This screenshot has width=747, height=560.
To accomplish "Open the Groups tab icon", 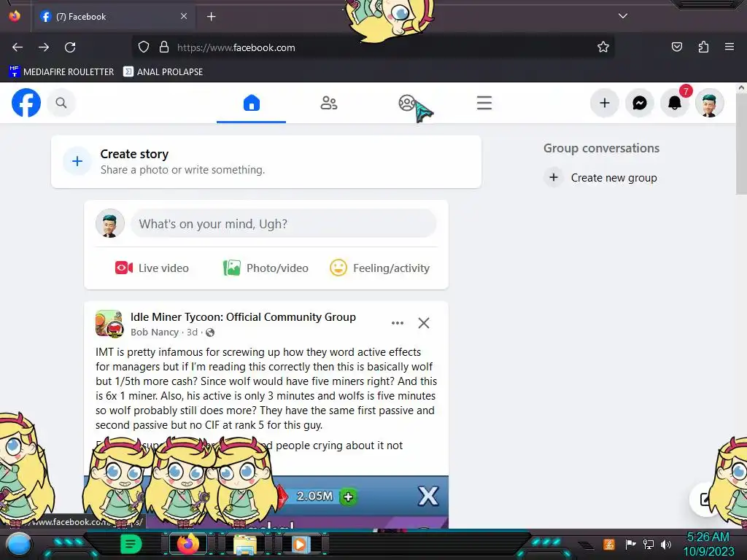I will point(407,103).
